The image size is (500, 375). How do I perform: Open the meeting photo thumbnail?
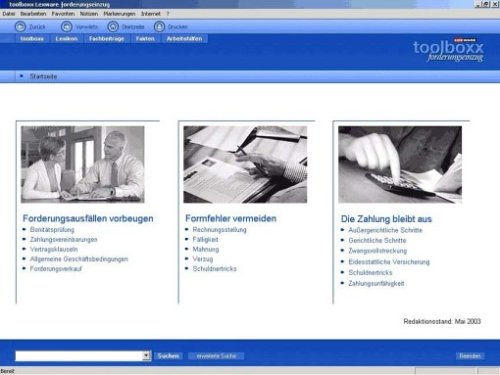[x=83, y=164]
